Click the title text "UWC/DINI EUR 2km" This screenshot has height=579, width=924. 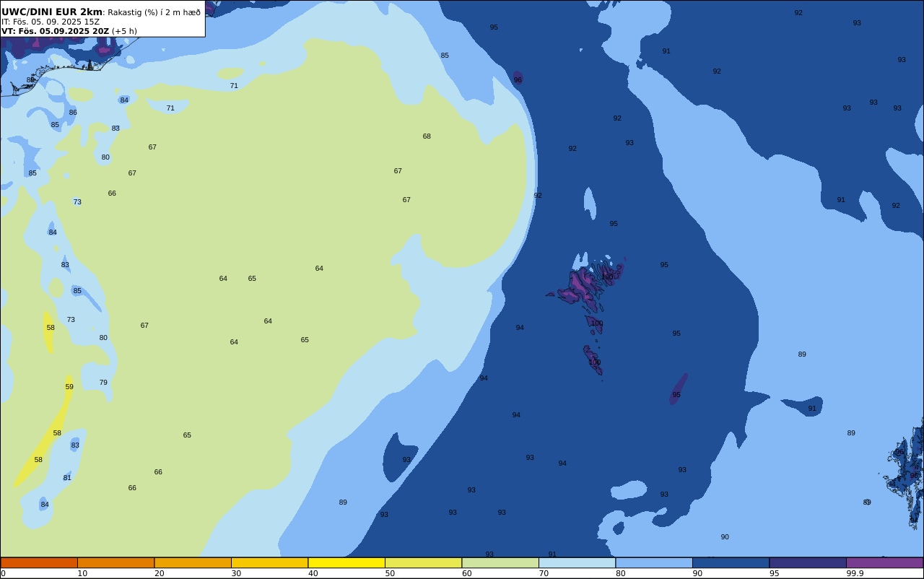52,12
